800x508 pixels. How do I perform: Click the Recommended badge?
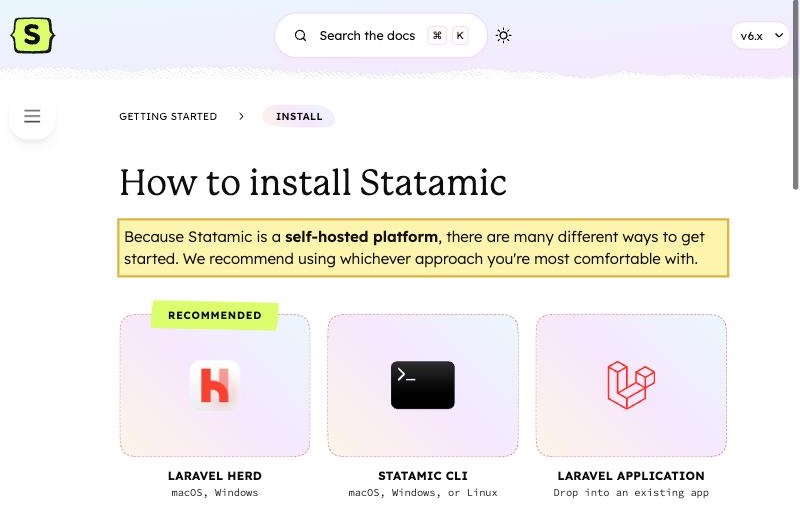coord(215,315)
